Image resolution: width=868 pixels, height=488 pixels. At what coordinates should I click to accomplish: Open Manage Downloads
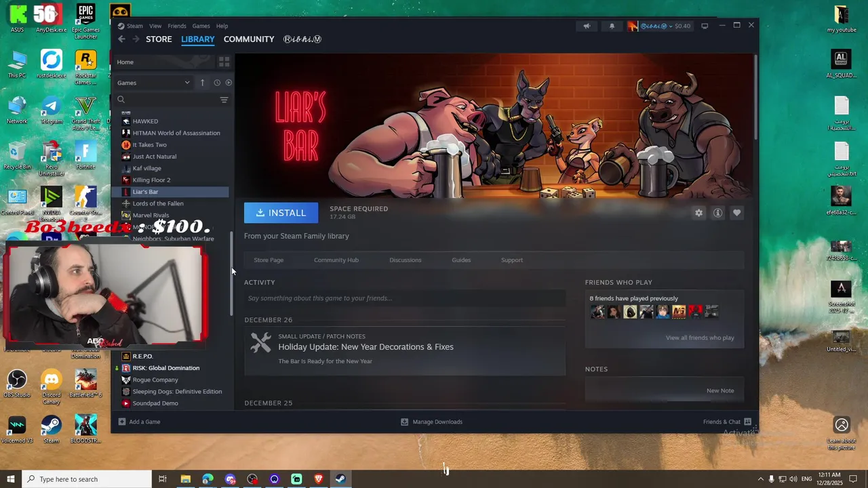pos(431,422)
